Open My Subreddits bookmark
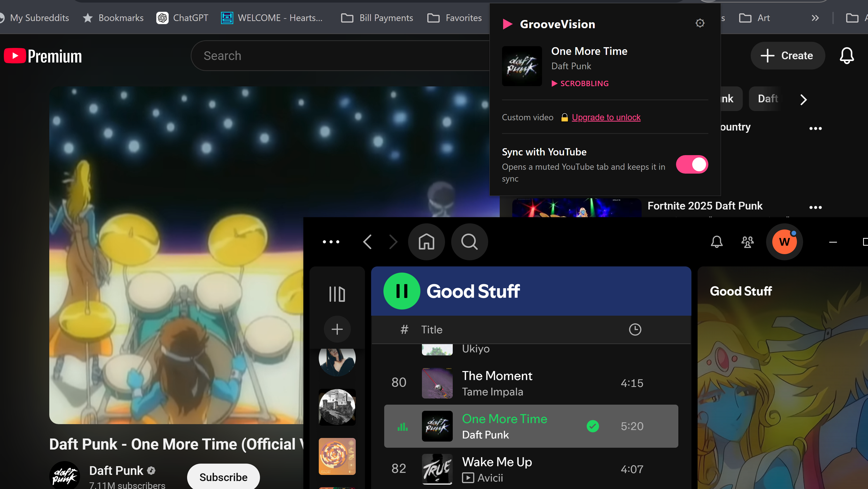The height and width of the screenshot is (489, 868). point(35,18)
